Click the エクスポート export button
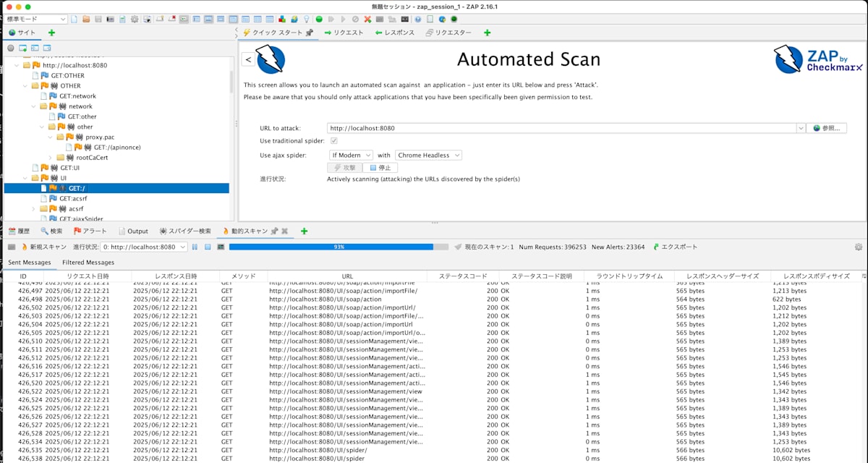The image size is (868, 463). 676,247
